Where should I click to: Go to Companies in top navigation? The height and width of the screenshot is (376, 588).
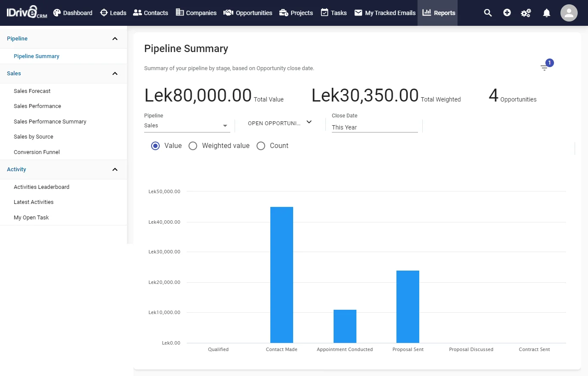[x=196, y=13]
